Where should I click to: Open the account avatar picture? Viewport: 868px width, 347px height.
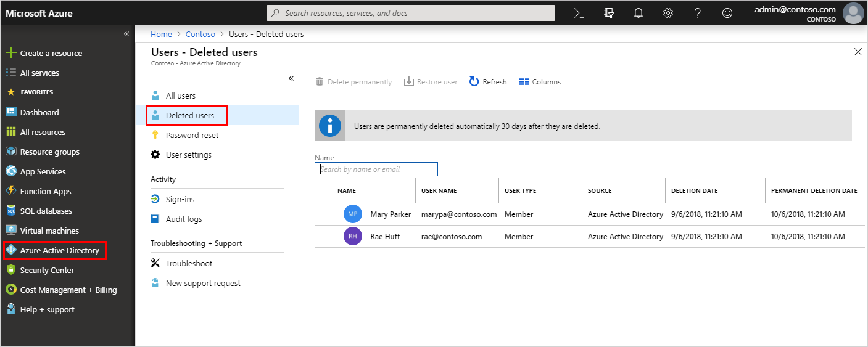click(853, 13)
